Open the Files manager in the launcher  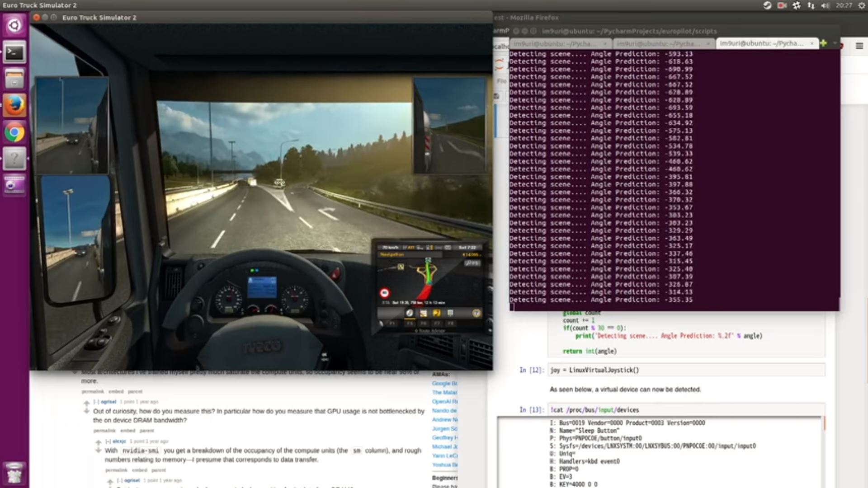14,79
